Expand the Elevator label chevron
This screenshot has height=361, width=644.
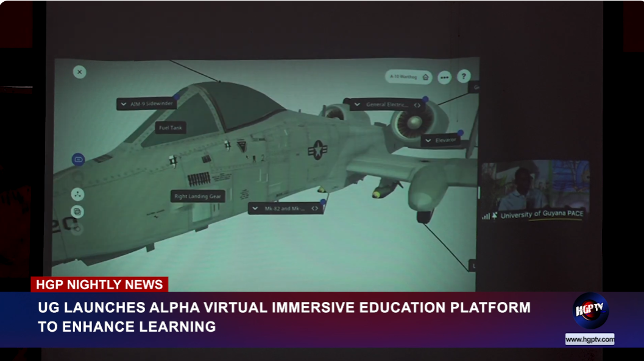[x=428, y=140]
